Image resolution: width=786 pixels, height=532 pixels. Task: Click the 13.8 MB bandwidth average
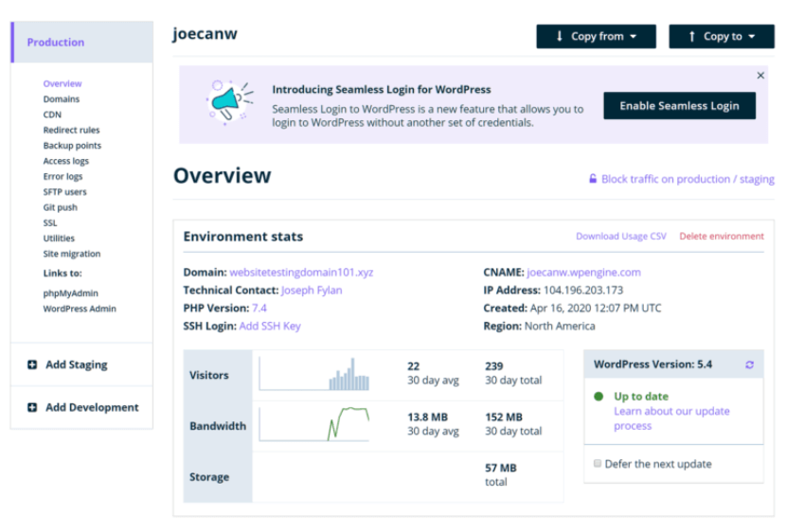(x=427, y=417)
